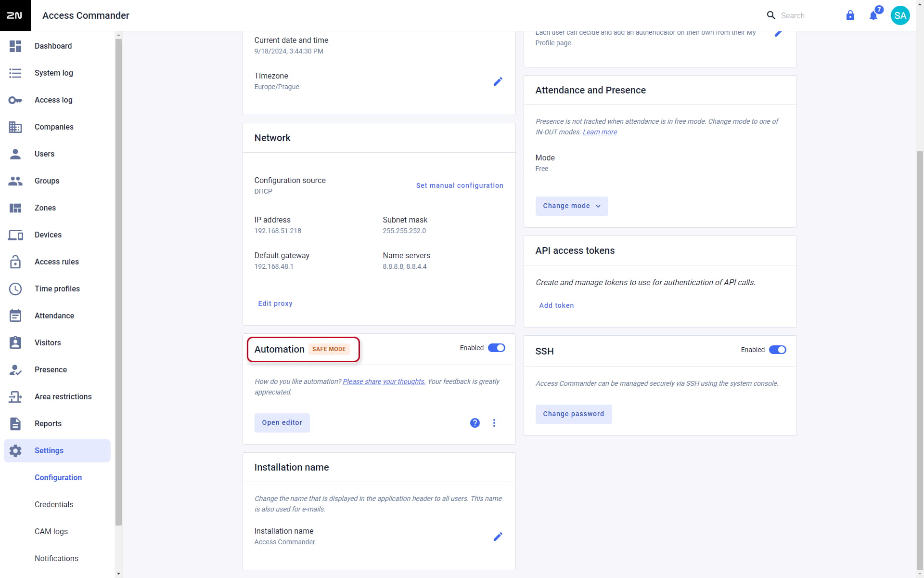Click the Area restrictions icon

click(15, 397)
